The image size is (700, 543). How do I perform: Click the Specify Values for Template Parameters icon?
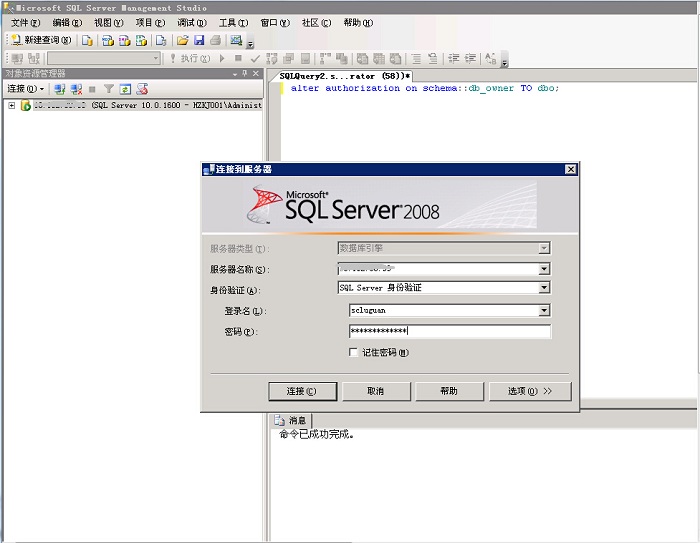[x=491, y=58]
